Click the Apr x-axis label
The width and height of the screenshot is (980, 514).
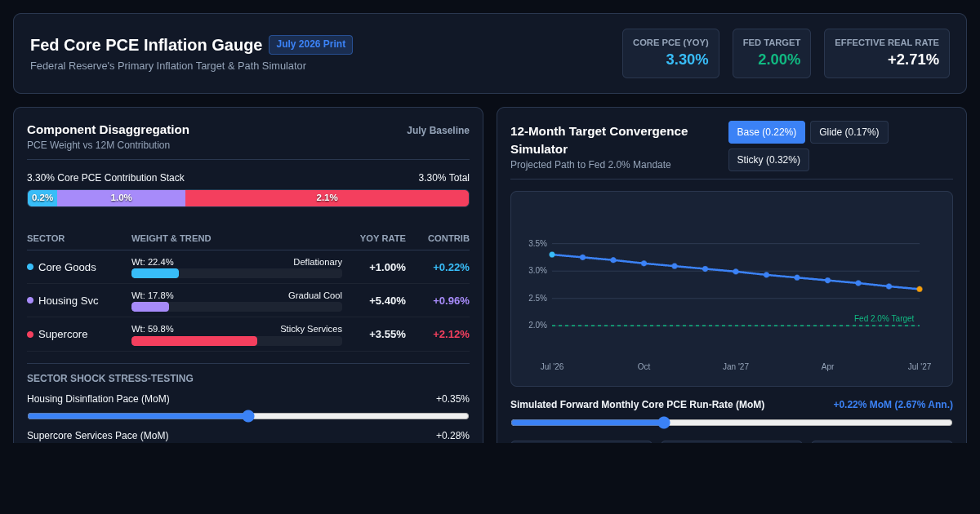pyautogui.click(x=827, y=366)
